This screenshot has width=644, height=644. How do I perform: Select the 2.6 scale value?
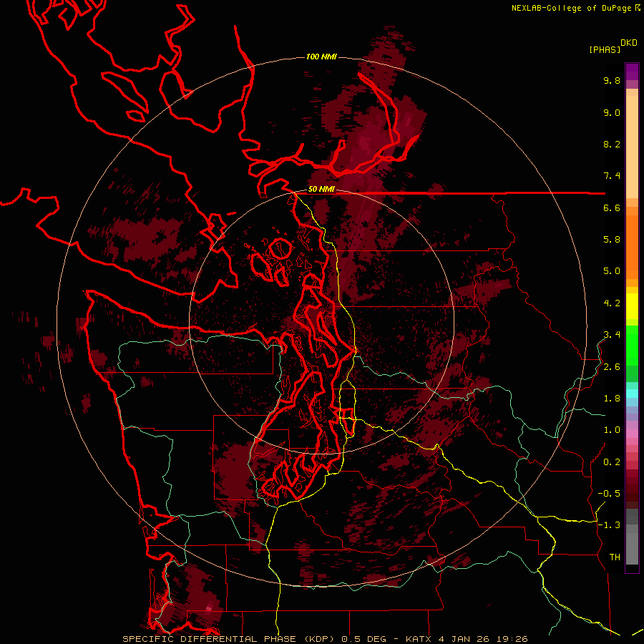tap(612, 367)
